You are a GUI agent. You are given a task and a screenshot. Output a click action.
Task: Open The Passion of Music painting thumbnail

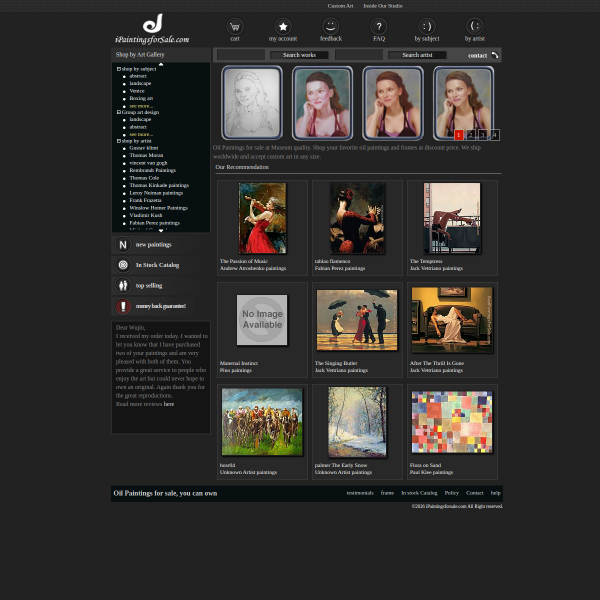tap(262, 218)
